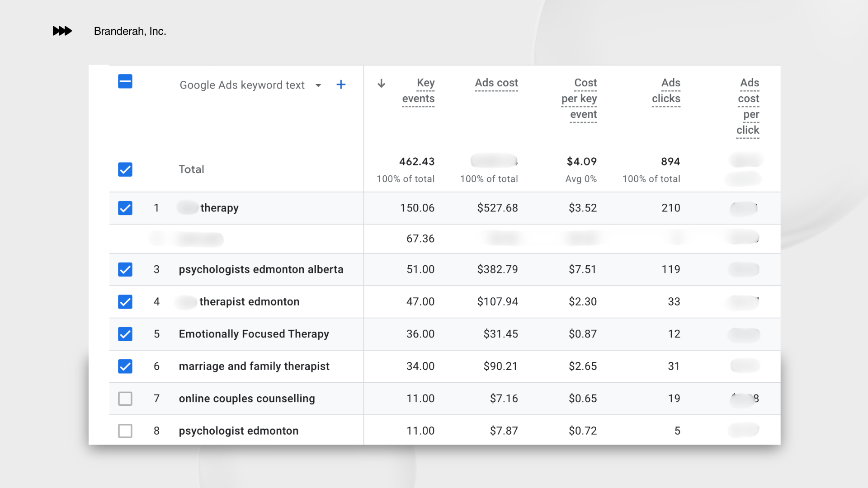The height and width of the screenshot is (488, 868).
Task: Sort by Ads cost column header
Action: 496,83
